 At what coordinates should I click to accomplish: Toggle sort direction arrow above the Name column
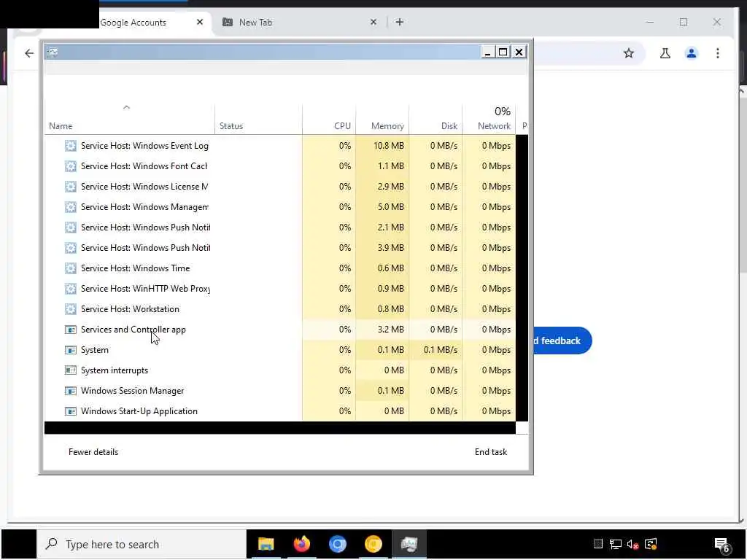pyautogui.click(x=126, y=108)
